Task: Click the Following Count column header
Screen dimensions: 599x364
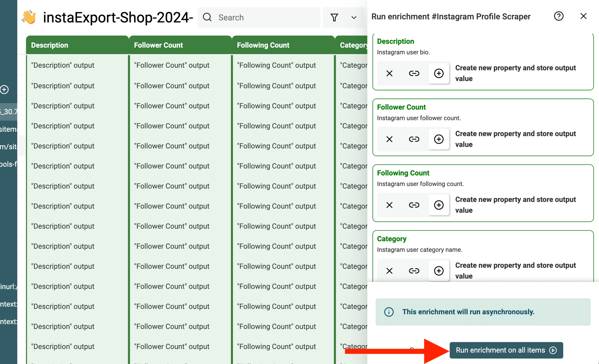Action: (263, 45)
